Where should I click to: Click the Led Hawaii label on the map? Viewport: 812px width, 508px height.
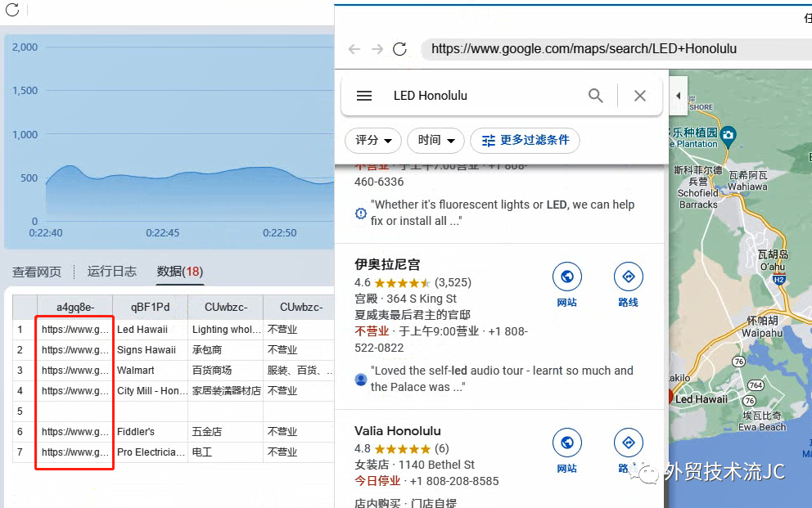tap(701, 399)
